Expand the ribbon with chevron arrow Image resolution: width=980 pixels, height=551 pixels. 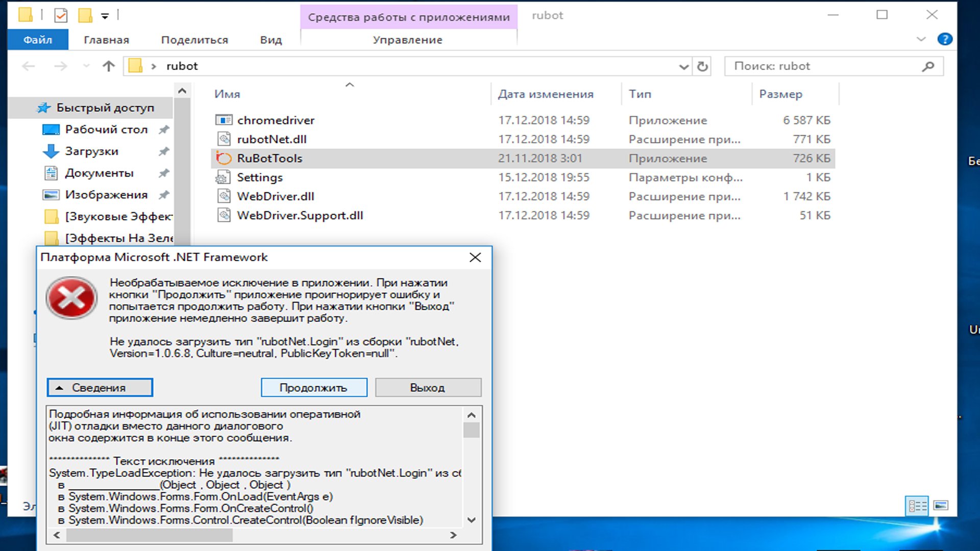[x=921, y=39]
